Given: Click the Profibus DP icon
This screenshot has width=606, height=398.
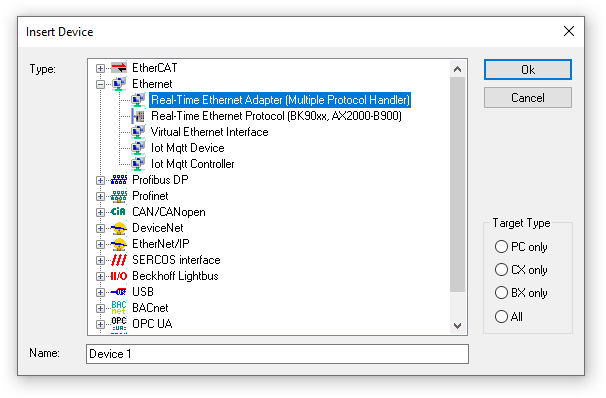Looking at the screenshot, I should pos(119,180).
